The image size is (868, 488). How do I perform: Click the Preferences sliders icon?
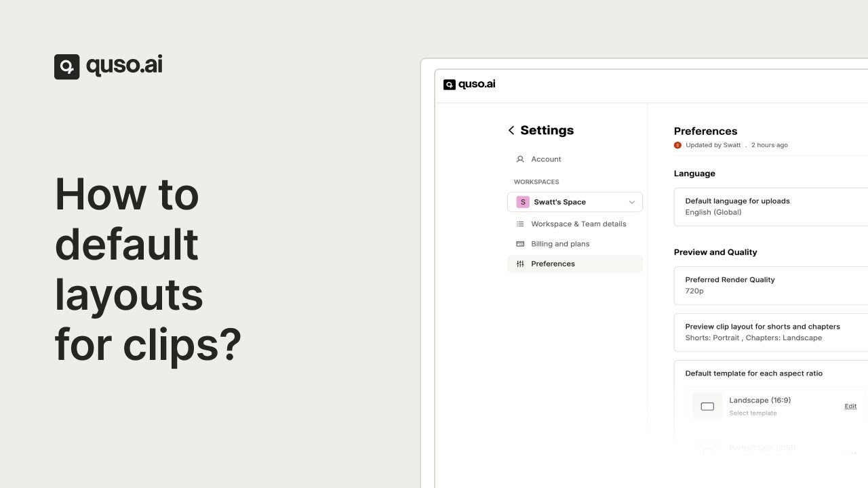(520, 264)
